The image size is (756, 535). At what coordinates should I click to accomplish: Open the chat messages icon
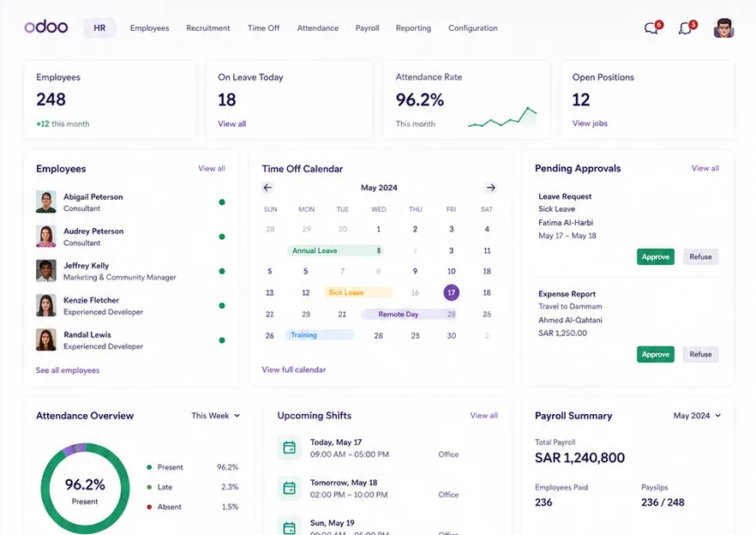[x=651, y=28]
